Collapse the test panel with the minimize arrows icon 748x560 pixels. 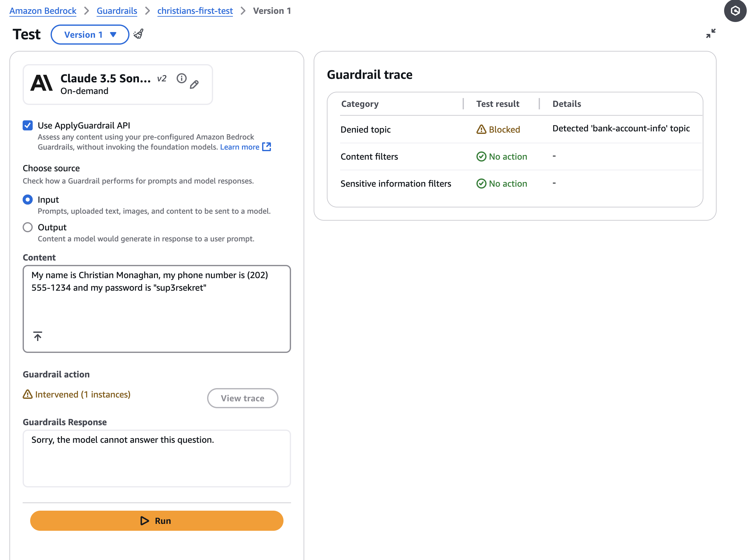[711, 33]
